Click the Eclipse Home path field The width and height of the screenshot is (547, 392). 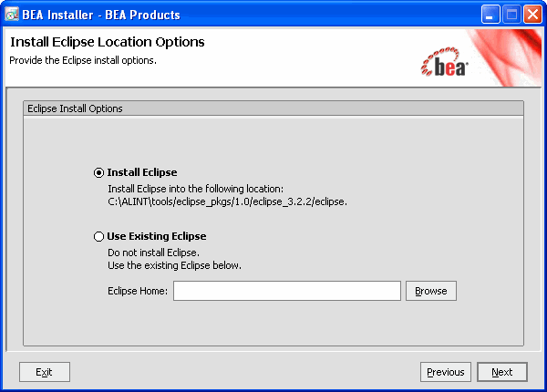287,291
